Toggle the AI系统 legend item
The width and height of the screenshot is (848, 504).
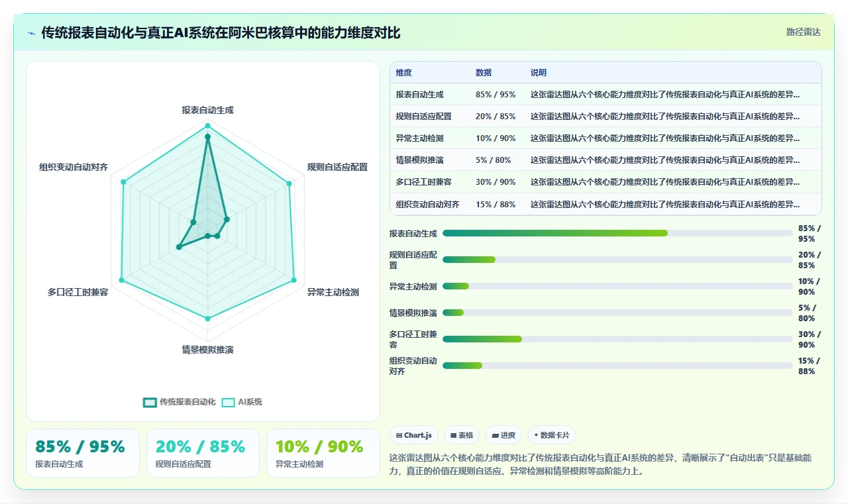click(x=242, y=402)
